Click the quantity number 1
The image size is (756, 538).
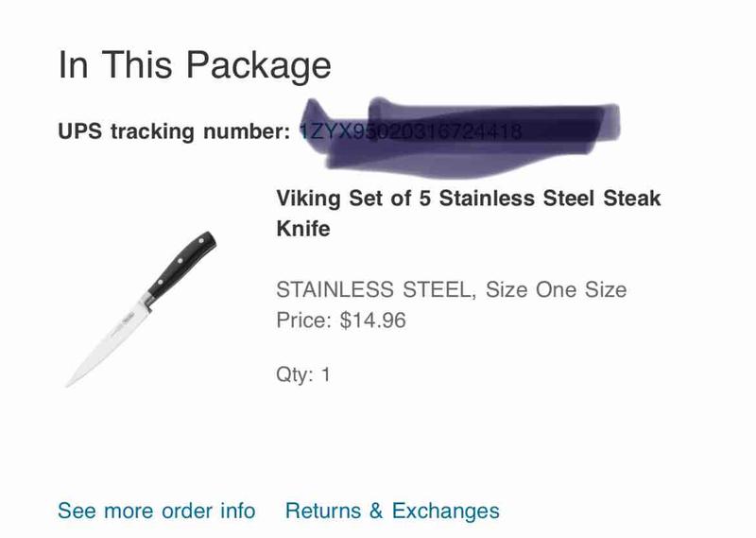coord(325,374)
